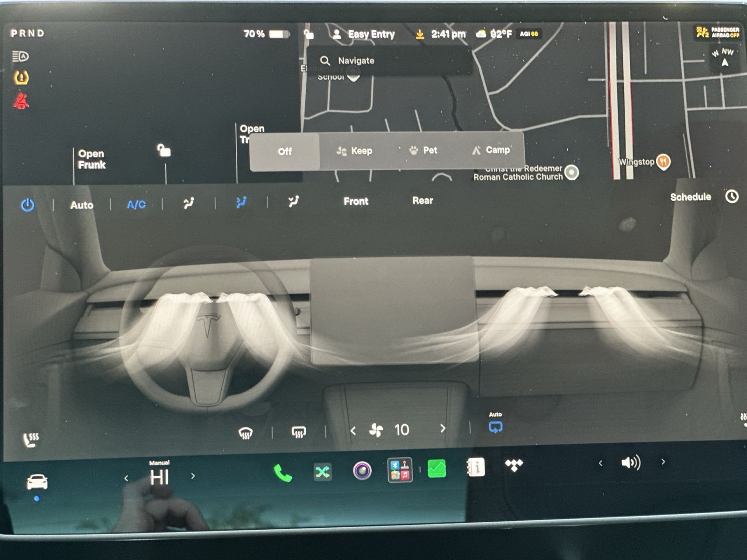Activate driver seat heater icon
This screenshot has width=747, height=560.
(x=31, y=440)
